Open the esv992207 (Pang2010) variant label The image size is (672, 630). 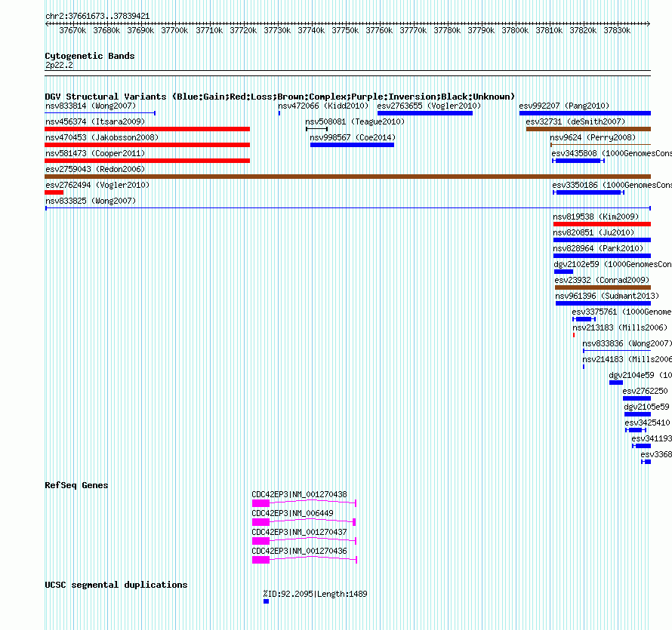(x=564, y=106)
